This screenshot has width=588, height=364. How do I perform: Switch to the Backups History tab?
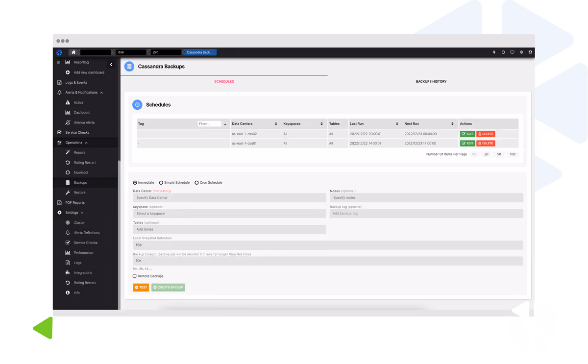[x=431, y=81]
